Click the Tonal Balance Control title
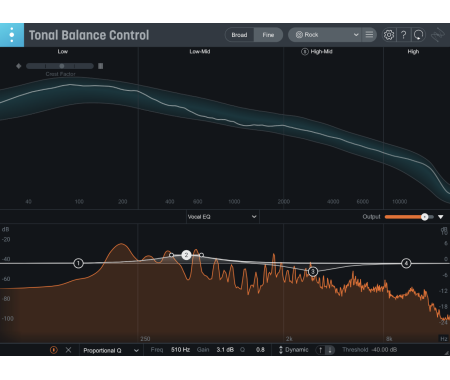Screen dimensions: 450x380 pos(89,35)
